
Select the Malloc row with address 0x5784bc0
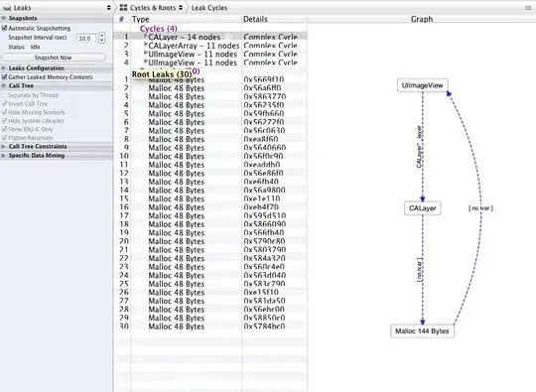click(x=210, y=327)
